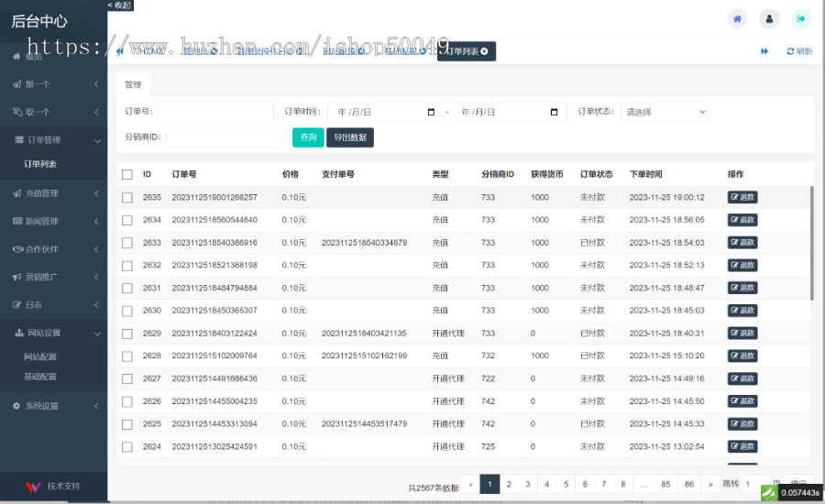Click timestamp 2023-11-25 15:10:20
This screenshot has height=504, width=825.
[x=666, y=356]
